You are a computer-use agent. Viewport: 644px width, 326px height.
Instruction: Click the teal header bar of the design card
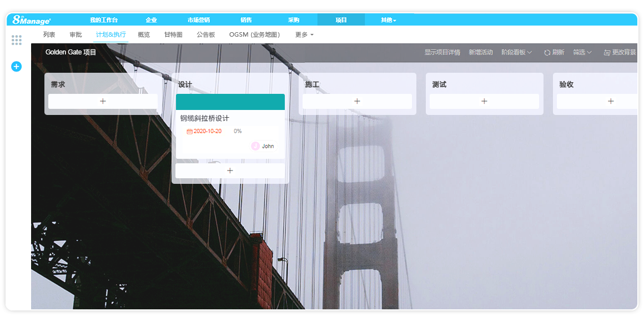tap(230, 102)
